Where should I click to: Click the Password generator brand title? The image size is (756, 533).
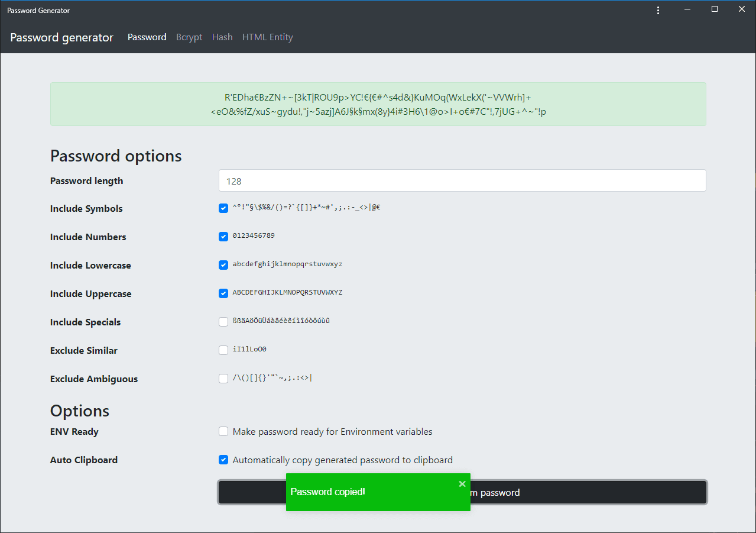[x=61, y=37]
